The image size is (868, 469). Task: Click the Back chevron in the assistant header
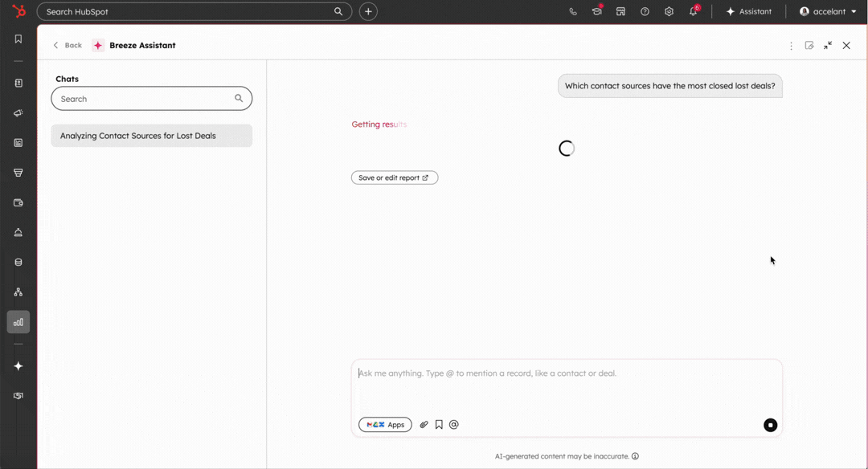coord(55,46)
